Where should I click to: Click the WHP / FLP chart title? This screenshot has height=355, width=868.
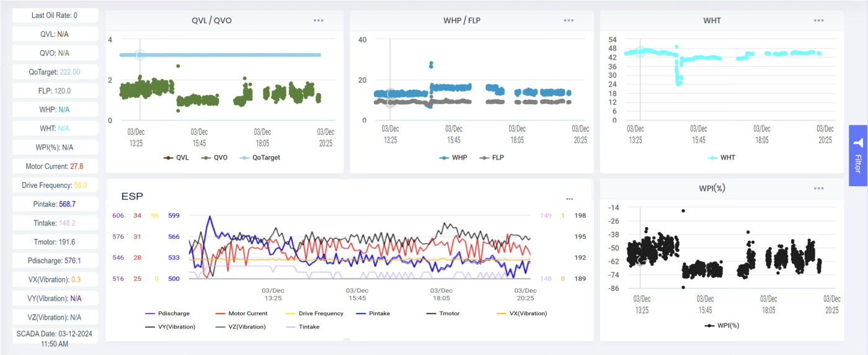(x=462, y=20)
